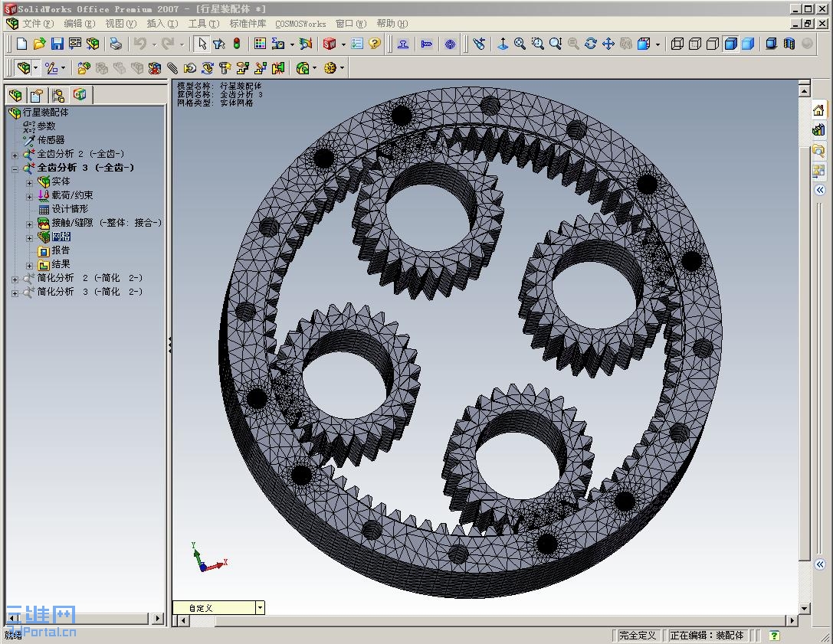Open the help question mark icon
This screenshot has height=644, width=833.
pos(375,44)
